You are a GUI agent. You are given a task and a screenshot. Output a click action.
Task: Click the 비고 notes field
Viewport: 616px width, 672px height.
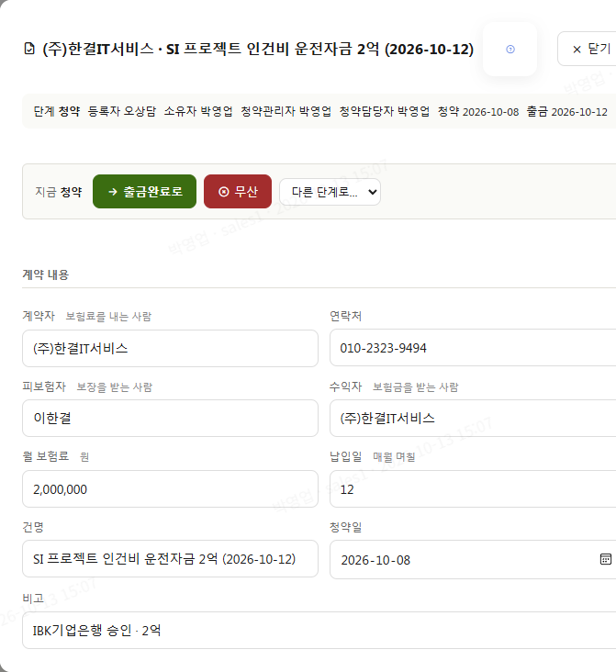point(319,631)
